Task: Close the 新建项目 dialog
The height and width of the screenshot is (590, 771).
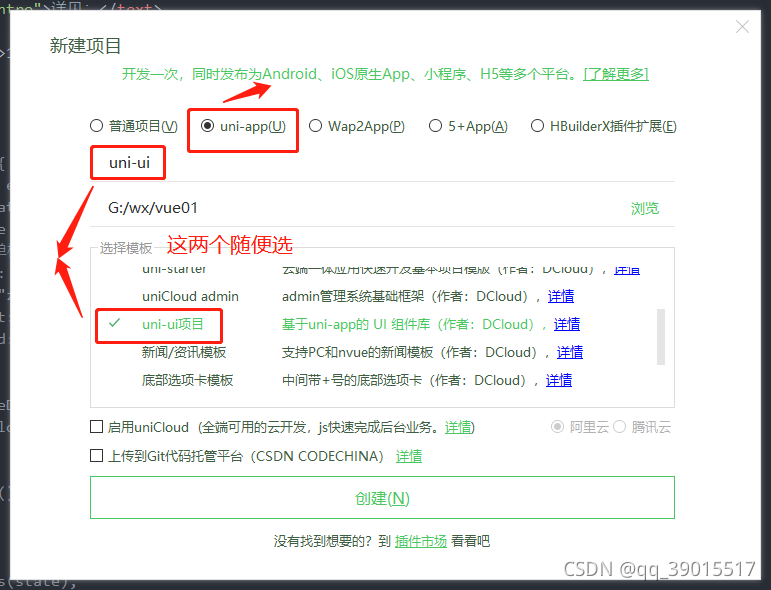Action: pyautogui.click(x=742, y=27)
